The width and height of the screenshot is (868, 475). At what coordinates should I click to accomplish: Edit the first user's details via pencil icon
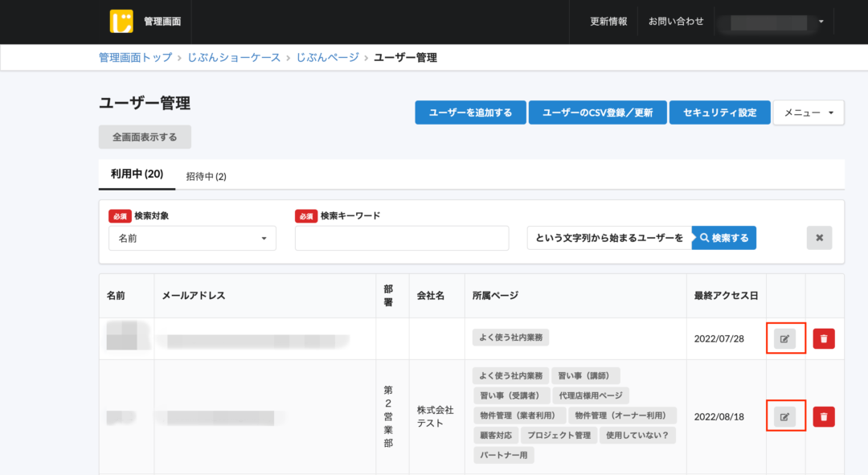pos(785,338)
